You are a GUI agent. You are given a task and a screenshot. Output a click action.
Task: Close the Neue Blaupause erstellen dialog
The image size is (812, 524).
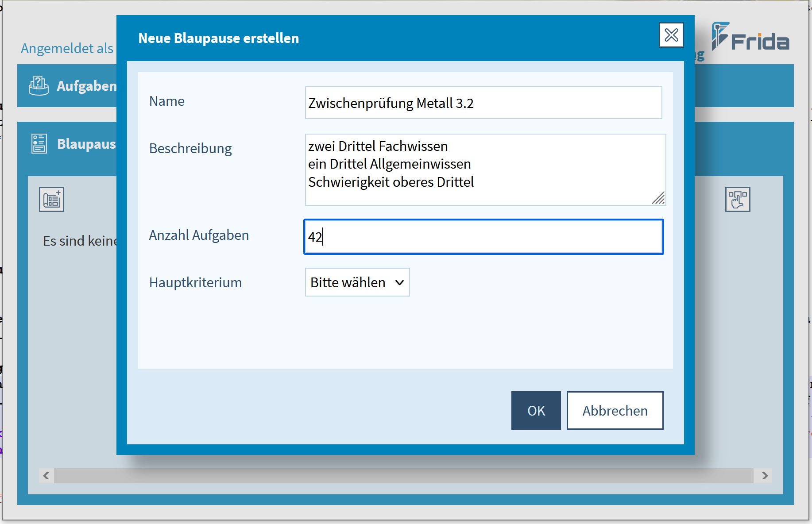671,35
